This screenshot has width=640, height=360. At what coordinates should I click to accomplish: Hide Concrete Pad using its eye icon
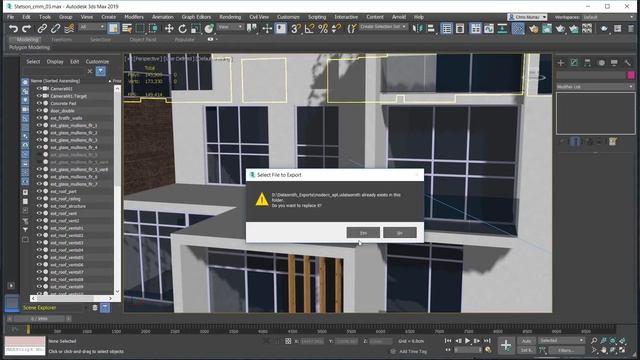[x=40, y=103]
